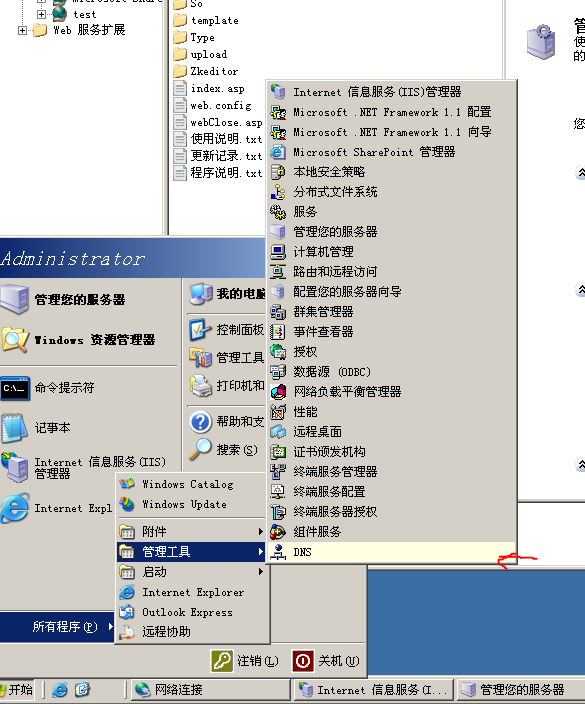Expand the Web 服务扩展 tree node
The height and width of the screenshot is (704, 585).
point(22,31)
